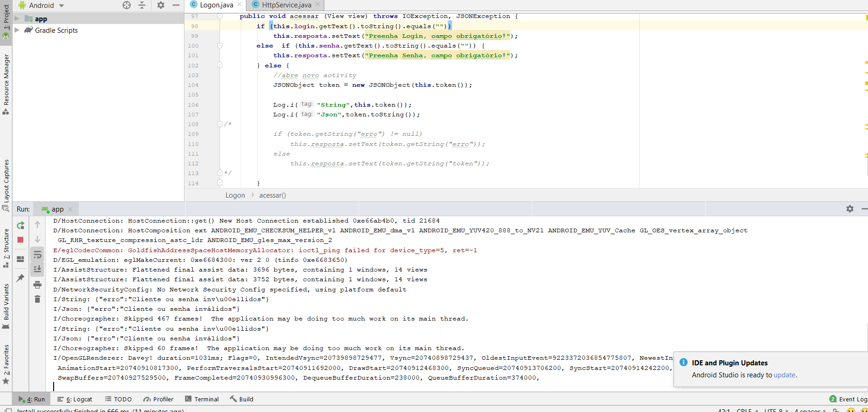This screenshot has width=868, height=412.
Task: Open the Profiler tool window
Action: 159,399
